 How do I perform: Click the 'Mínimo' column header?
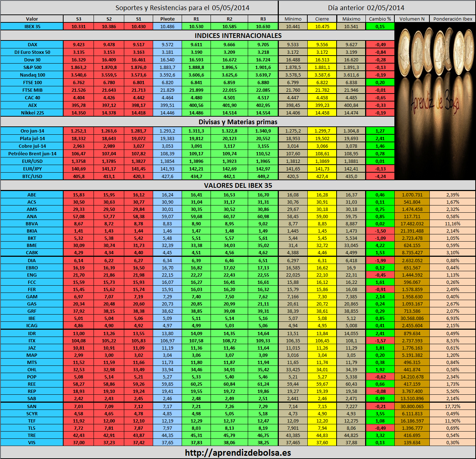tap(293, 19)
